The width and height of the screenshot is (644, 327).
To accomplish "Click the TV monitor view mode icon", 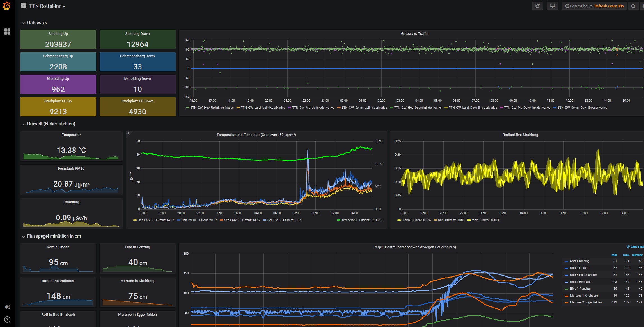I will 552,6.
